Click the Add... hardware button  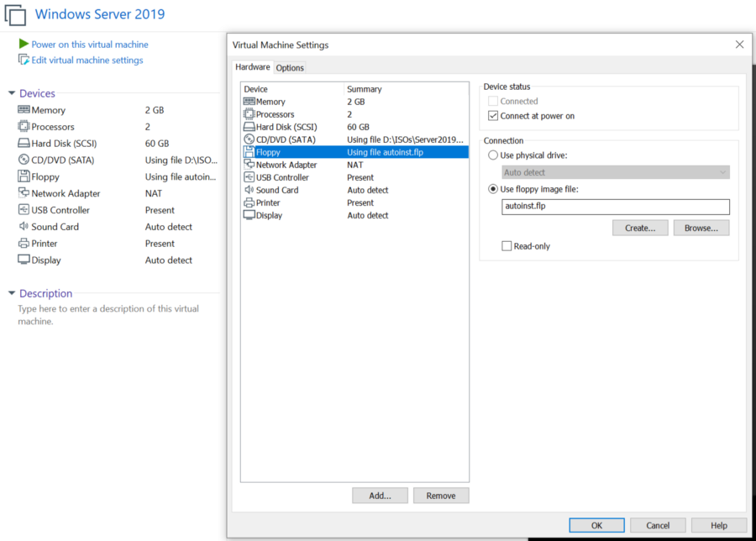point(380,496)
